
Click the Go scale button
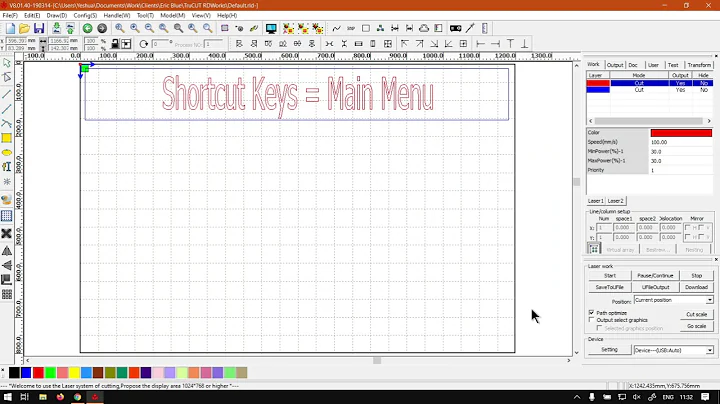click(697, 326)
